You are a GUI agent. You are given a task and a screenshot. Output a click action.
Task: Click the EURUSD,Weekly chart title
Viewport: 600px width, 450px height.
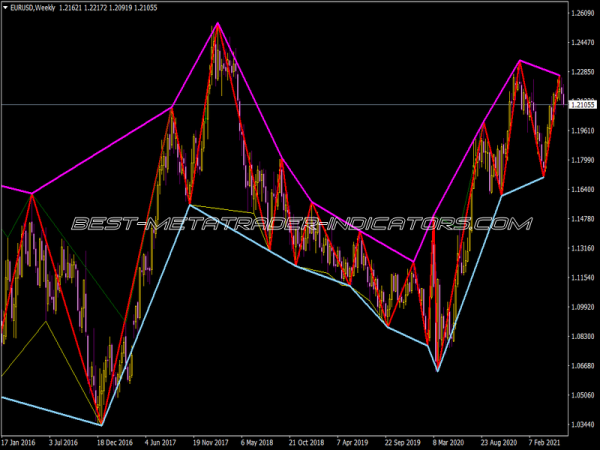(33, 8)
